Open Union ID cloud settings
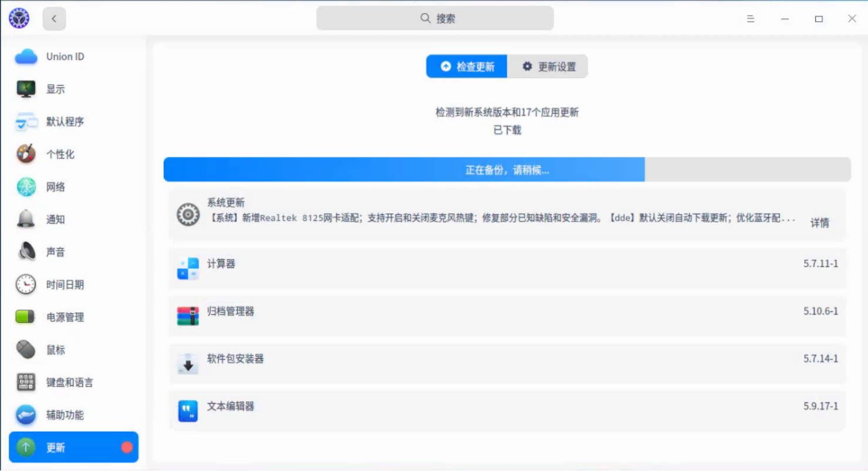The height and width of the screenshot is (471, 868). tap(73, 57)
